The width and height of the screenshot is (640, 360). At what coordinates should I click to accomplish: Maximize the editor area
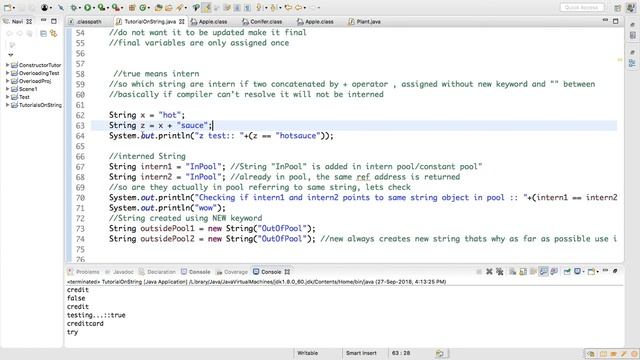coord(616,21)
